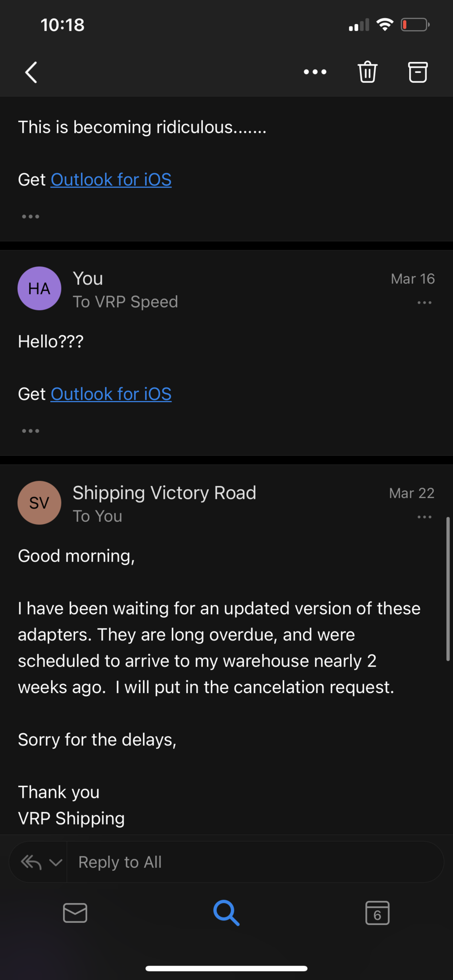Screen dimensions: 453x980
Task: Tap the HA sender avatar
Action: point(39,288)
